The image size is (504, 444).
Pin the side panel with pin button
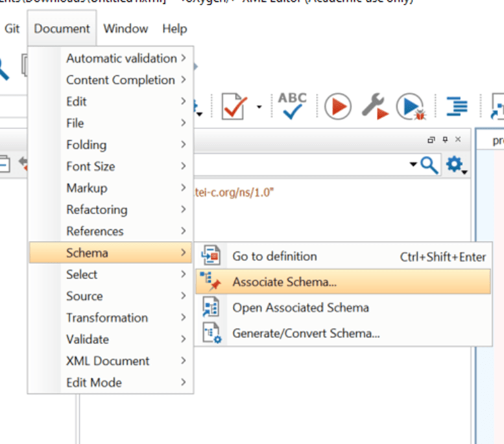point(445,140)
